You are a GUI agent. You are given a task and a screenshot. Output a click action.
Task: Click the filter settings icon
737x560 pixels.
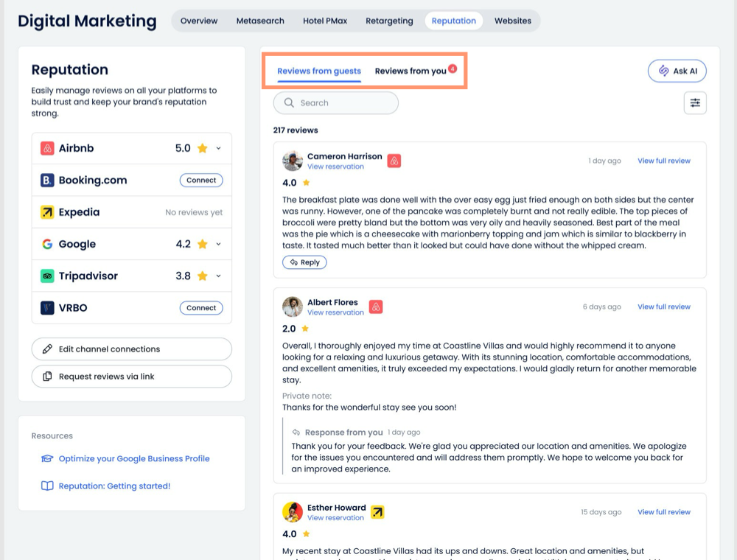(x=694, y=103)
